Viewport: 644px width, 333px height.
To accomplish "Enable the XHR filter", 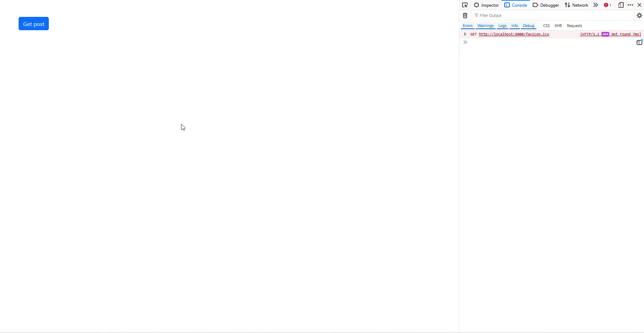I will (x=558, y=26).
